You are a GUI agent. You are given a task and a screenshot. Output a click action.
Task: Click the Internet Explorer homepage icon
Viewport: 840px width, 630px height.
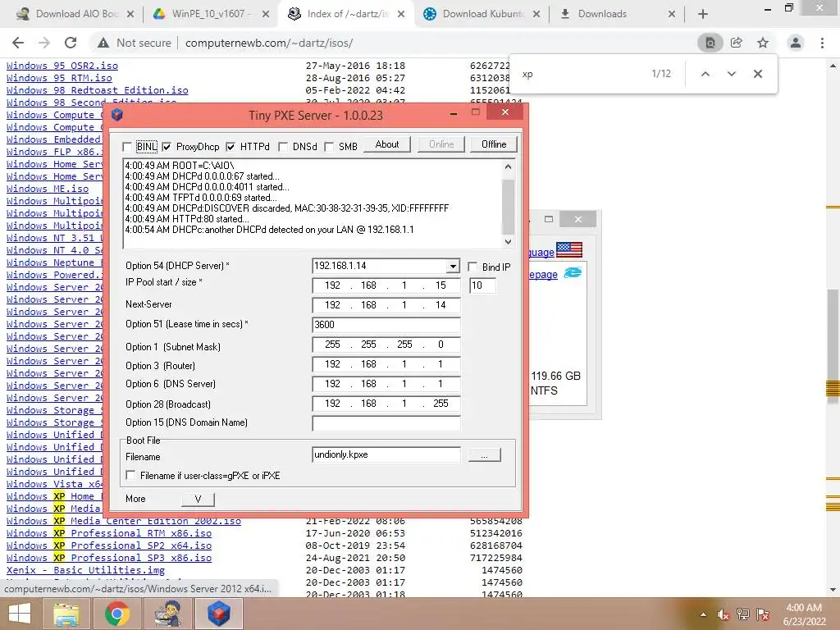[572, 272]
